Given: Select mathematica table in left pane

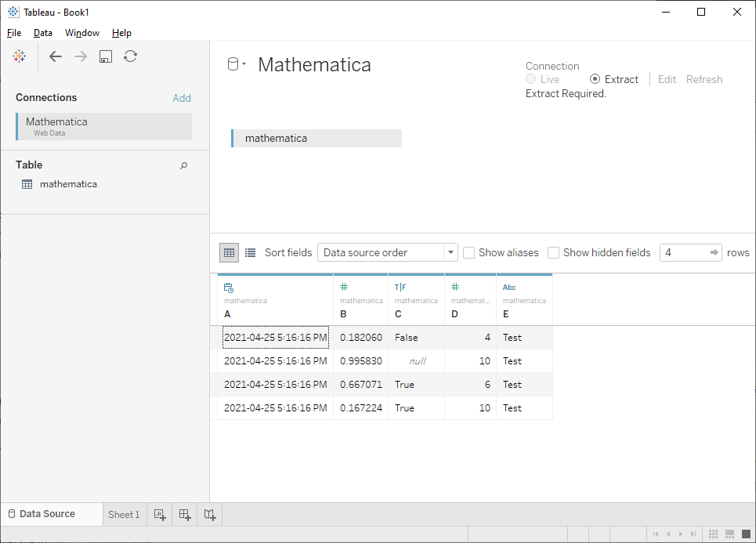Looking at the screenshot, I should point(68,184).
